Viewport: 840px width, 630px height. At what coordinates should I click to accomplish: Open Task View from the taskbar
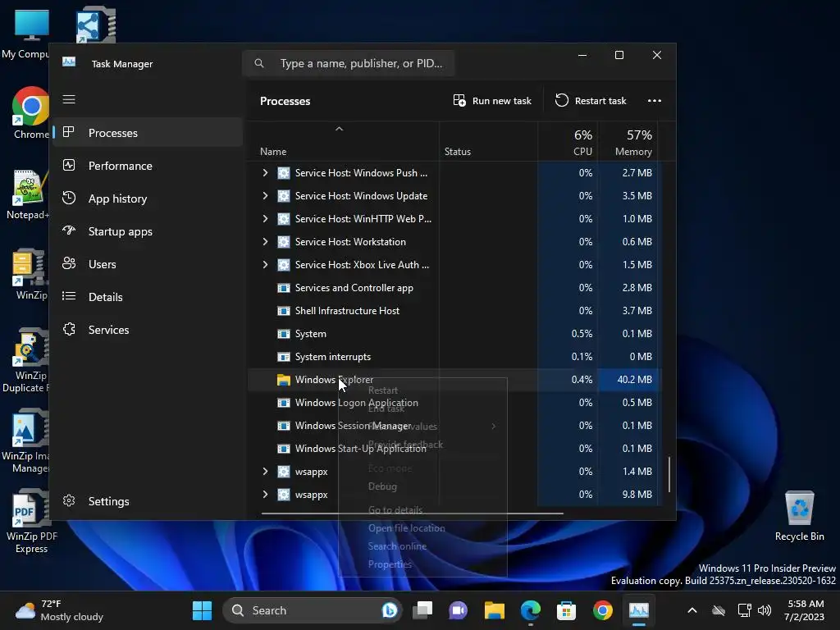point(422,610)
